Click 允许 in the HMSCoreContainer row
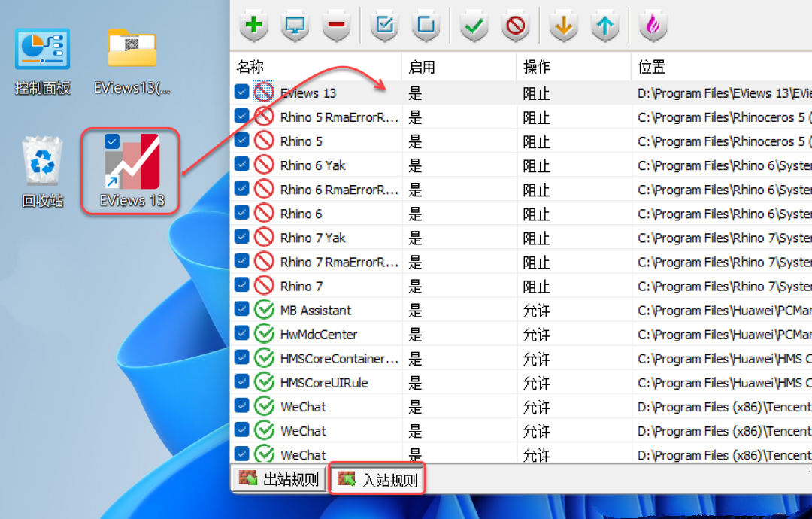 [537, 359]
